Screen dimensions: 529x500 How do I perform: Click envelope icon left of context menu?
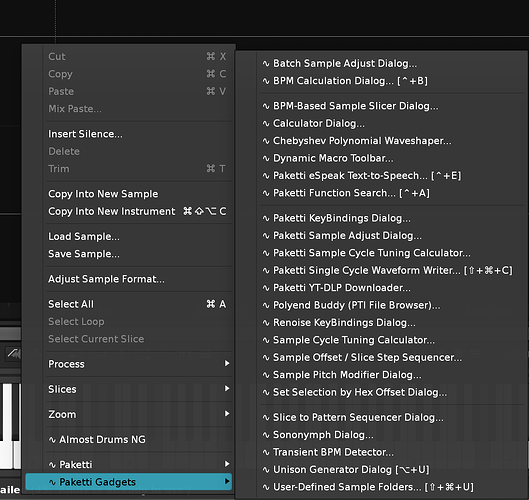13,354
